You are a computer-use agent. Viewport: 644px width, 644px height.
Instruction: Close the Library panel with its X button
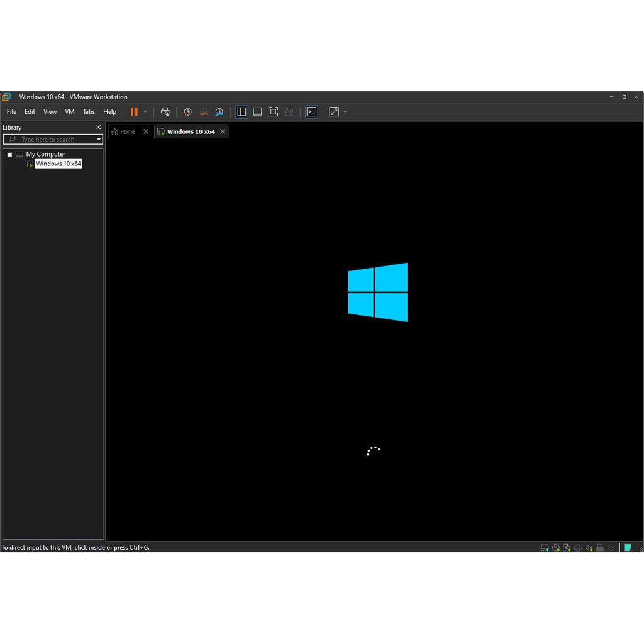(98, 127)
